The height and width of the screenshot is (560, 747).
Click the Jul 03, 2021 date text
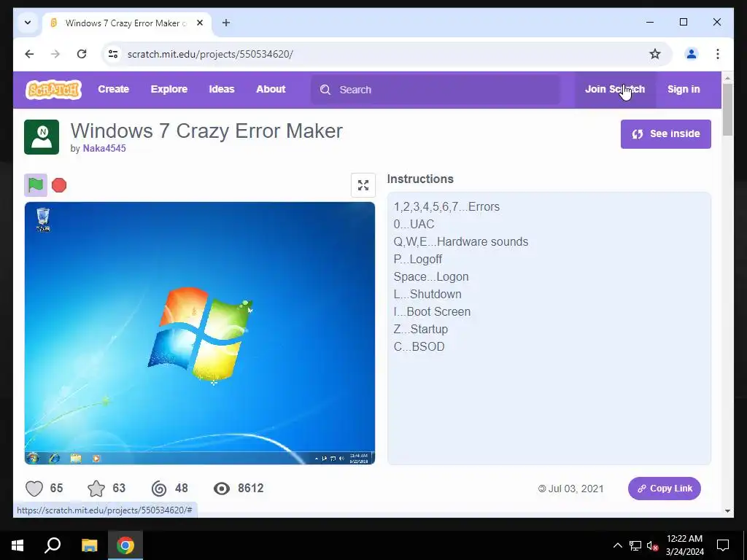click(x=576, y=489)
